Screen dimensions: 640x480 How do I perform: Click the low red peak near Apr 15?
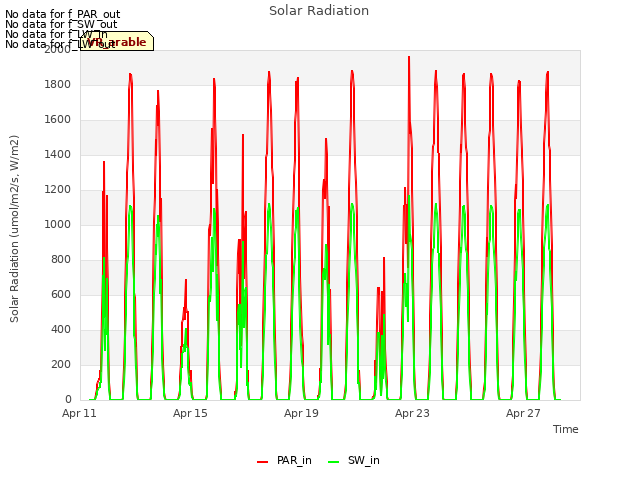(x=186, y=281)
